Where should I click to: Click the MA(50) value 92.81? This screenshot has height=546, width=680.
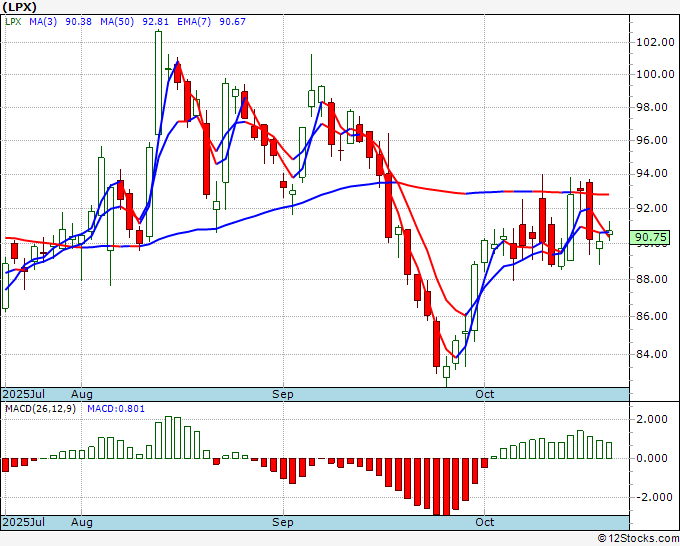[x=156, y=22]
